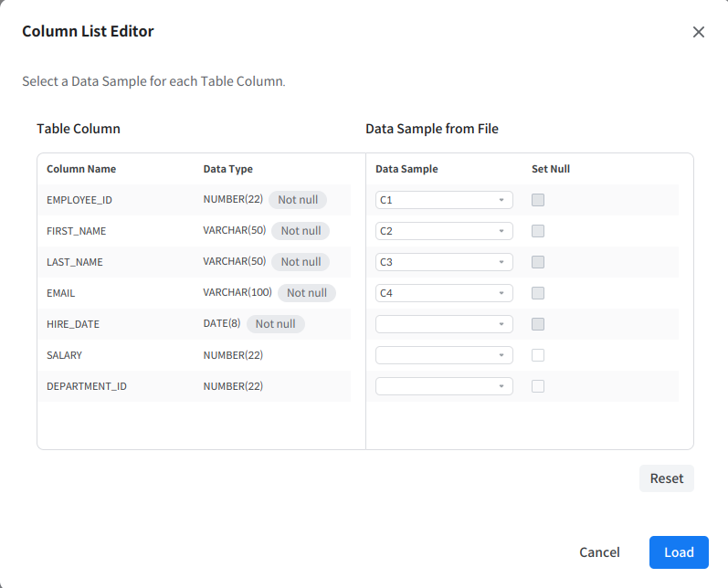
Task: Open Data Sample dropdown for EMPLOYEE_ID
Action: click(x=444, y=200)
